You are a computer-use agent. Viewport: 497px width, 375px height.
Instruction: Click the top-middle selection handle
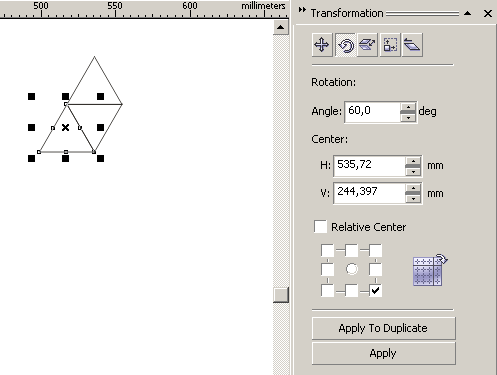point(65,97)
